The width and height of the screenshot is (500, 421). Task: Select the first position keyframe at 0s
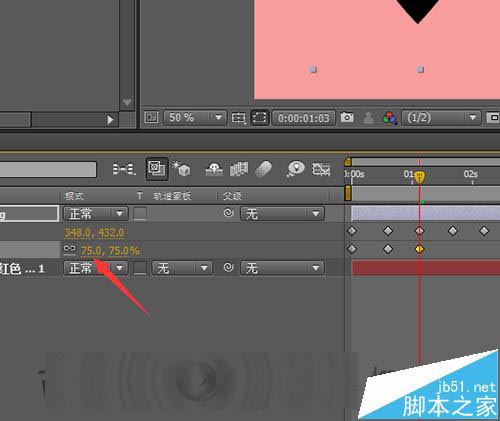coord(352,231)
